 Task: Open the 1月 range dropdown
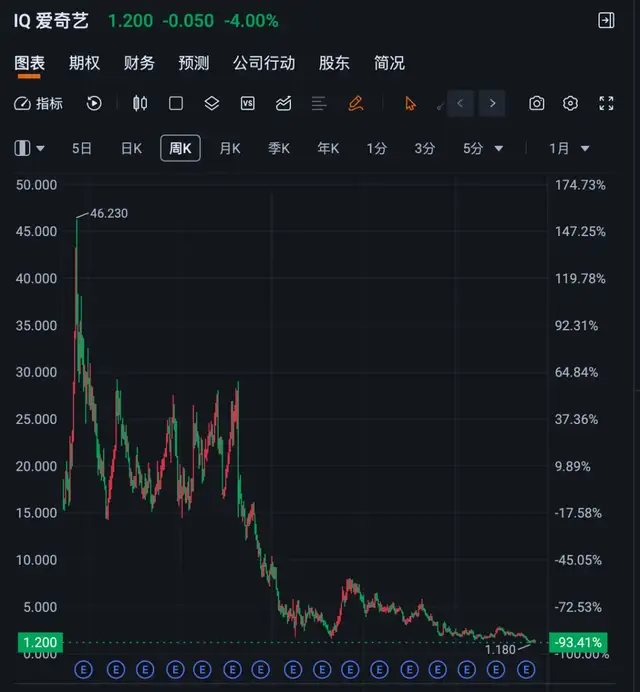pyautogui.click(x=569, y=148)
